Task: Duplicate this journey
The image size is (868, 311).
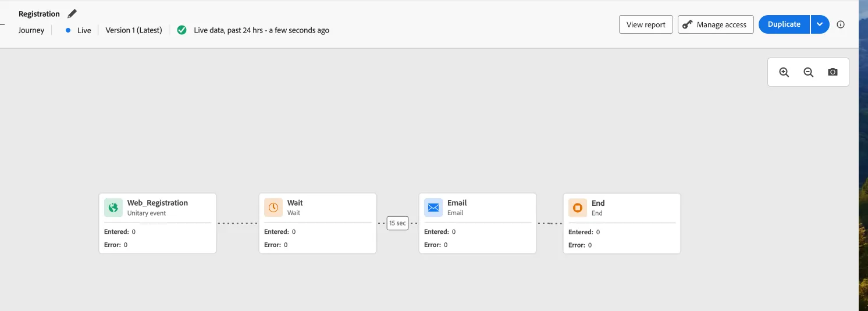Action: click(784, 24)
